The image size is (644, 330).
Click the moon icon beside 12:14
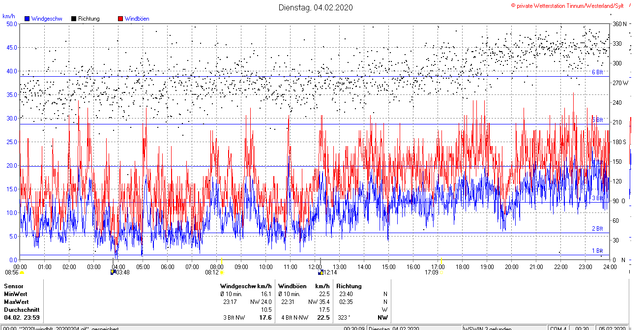tap(322, 271)
